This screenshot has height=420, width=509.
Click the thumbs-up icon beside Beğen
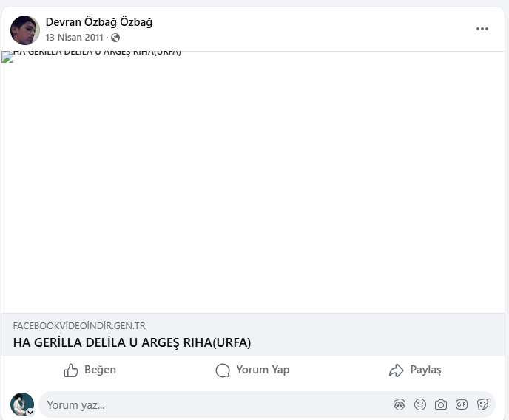pos(71,370)
